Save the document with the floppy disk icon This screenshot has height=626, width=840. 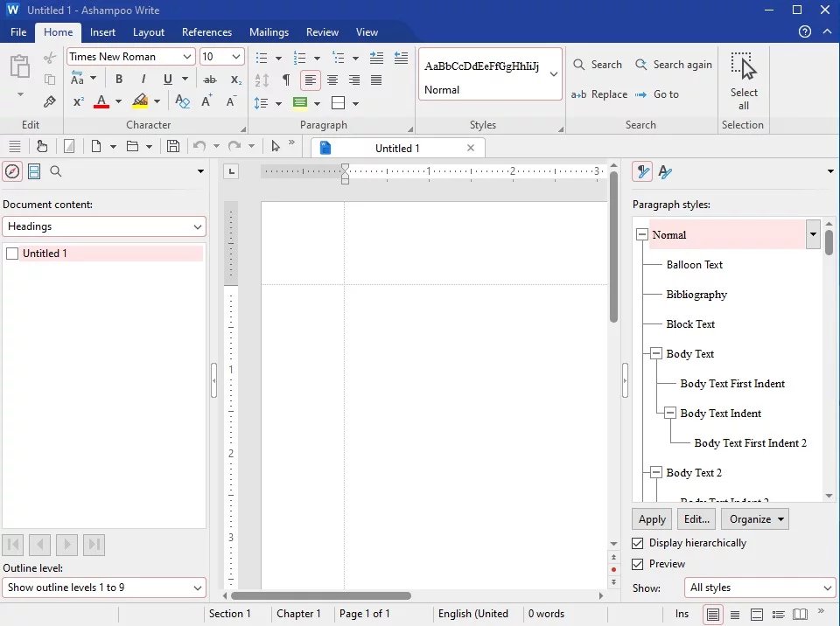(173, 147)
